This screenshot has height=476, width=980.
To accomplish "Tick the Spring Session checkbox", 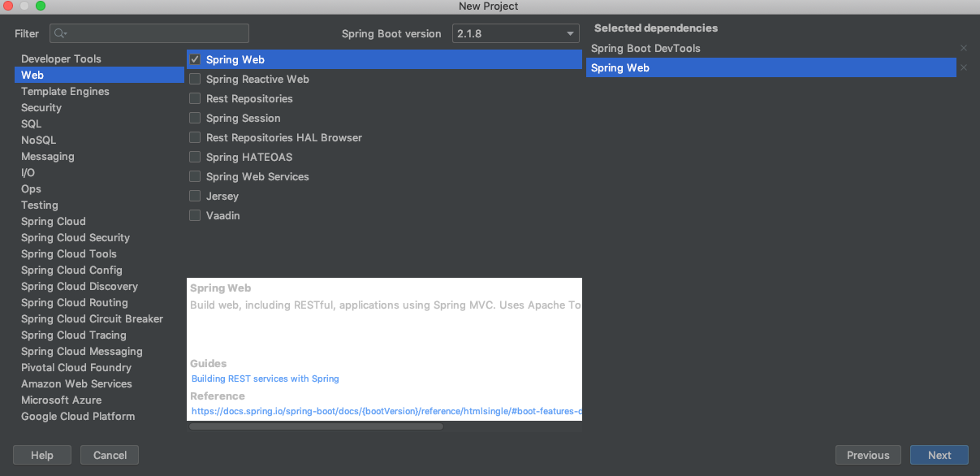I will point(195,118).
